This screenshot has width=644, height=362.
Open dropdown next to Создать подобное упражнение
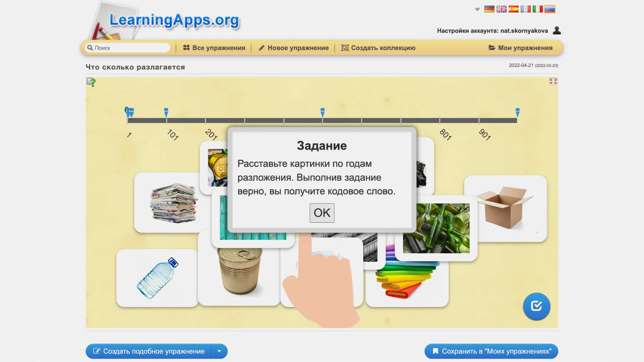coord(219,351)
